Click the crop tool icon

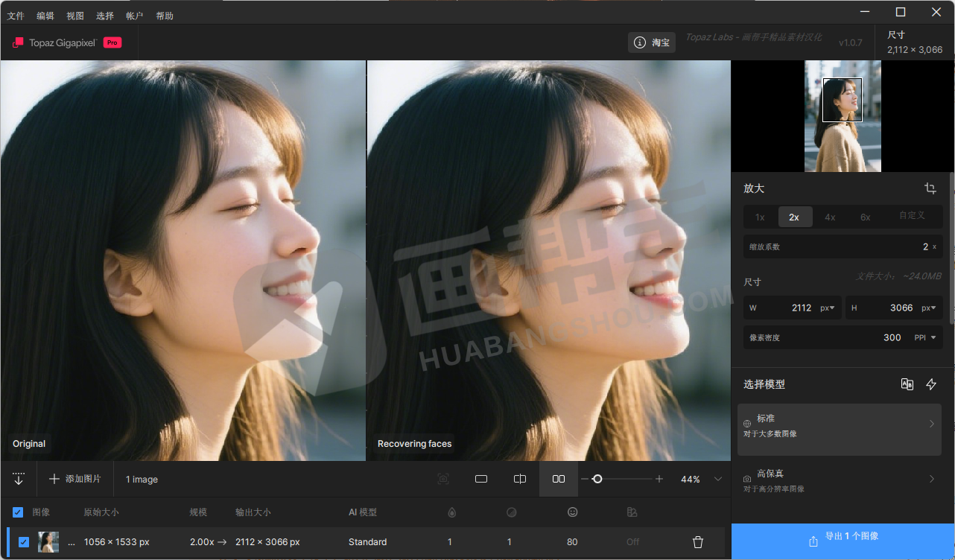[930, 188]
